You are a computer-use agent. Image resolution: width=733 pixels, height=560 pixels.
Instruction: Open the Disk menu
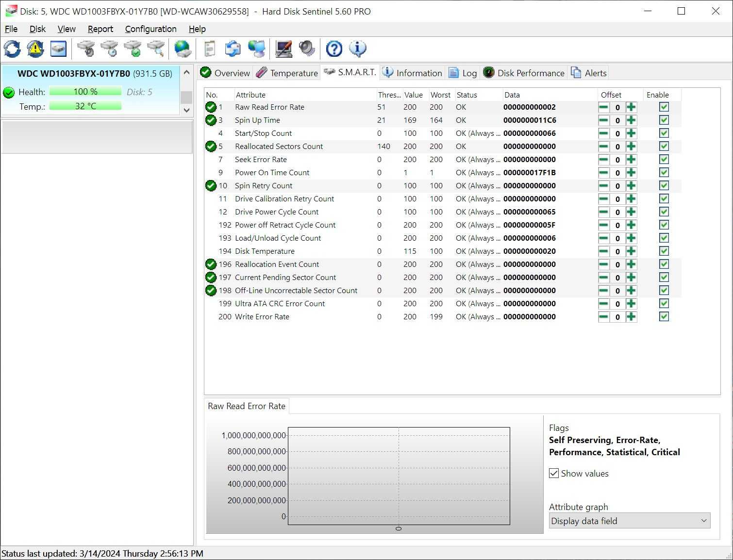[x=37, y=29]
